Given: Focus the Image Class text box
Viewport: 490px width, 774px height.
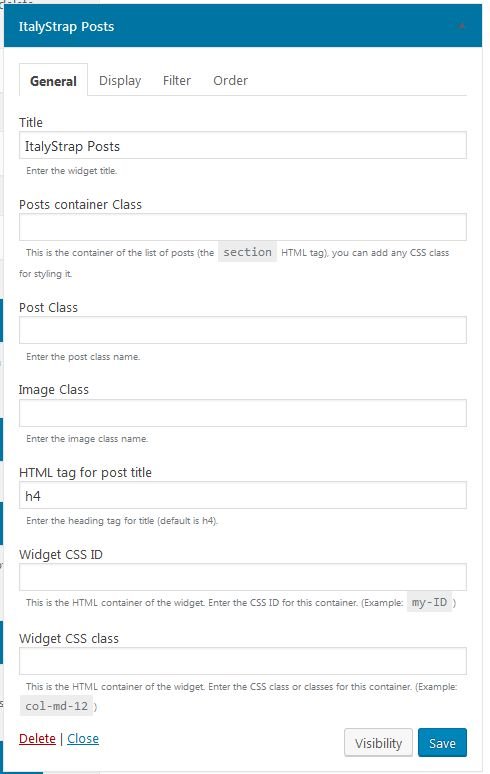Looking at the screenshot, I should pyautogui.click(x=243, y=413).
